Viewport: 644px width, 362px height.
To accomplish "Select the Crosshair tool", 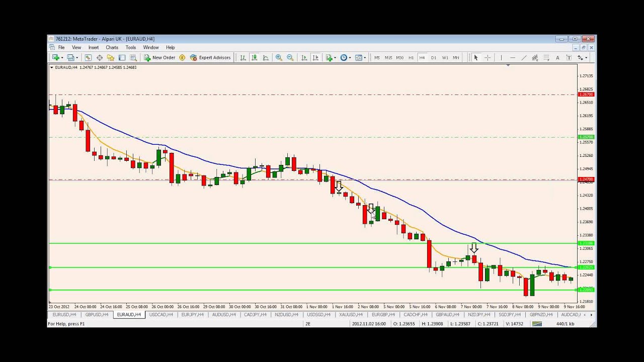I will point(488,58).
